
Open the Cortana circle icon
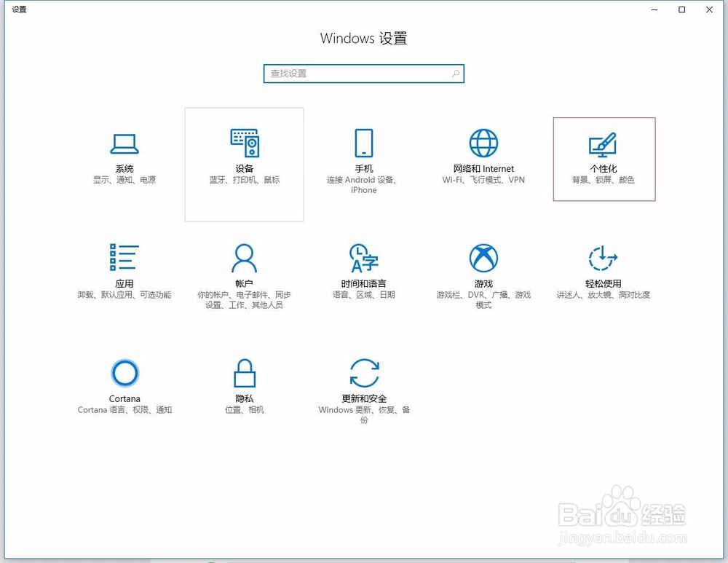(x=125, y=373)
